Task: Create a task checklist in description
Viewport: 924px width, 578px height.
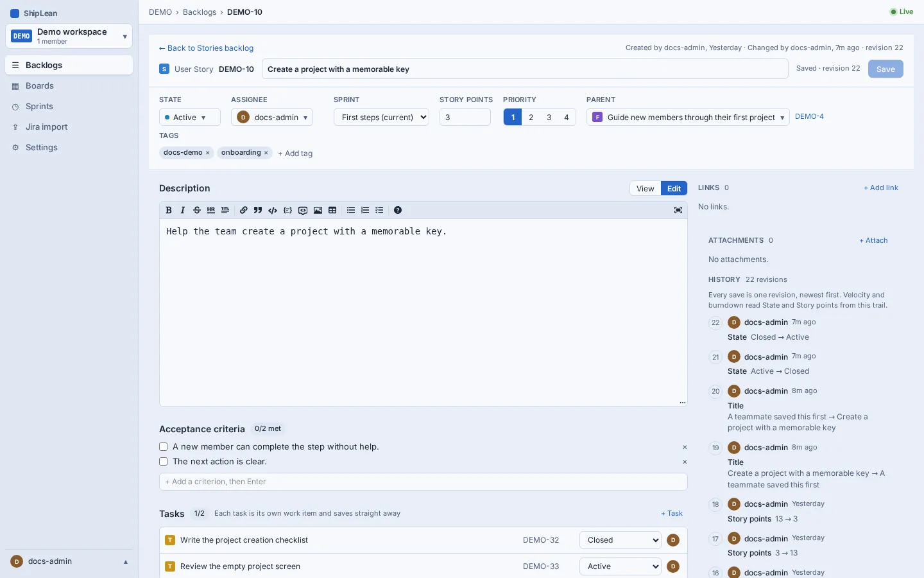Action: pyautogui.click(x=380, y=210)
